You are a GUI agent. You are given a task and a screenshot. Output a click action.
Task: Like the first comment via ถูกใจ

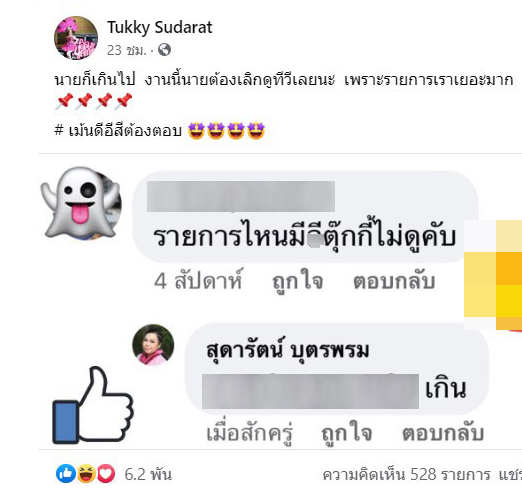(297, 281)
